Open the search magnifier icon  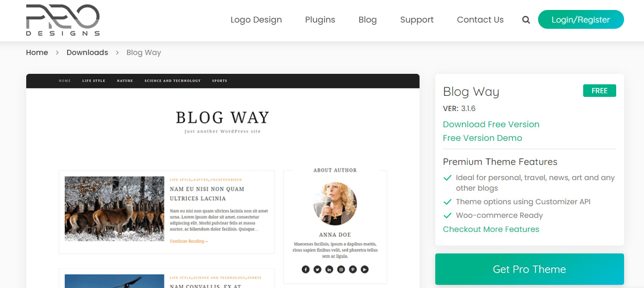(x=526, y=20)
